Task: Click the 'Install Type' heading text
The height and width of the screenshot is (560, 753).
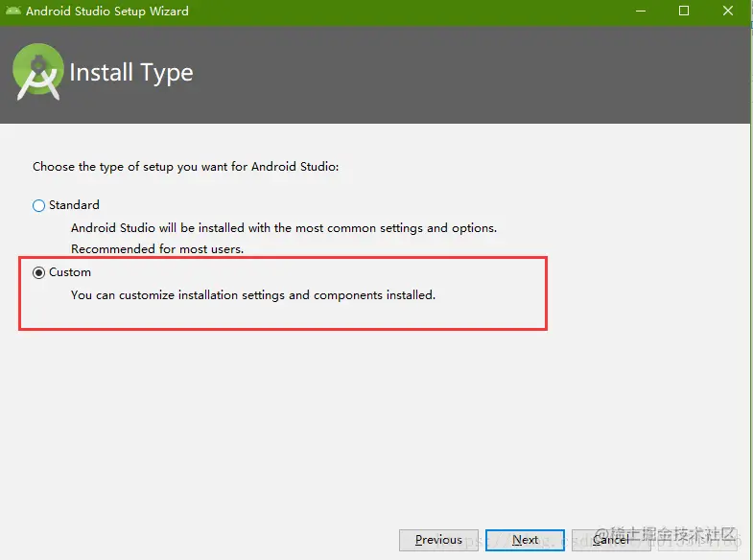Action: tap(131, 73)
